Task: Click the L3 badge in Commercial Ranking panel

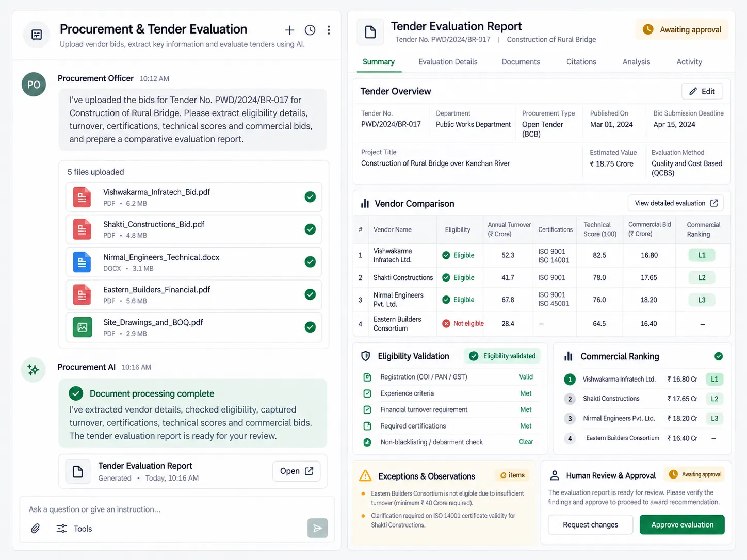Action: [714, 418]
